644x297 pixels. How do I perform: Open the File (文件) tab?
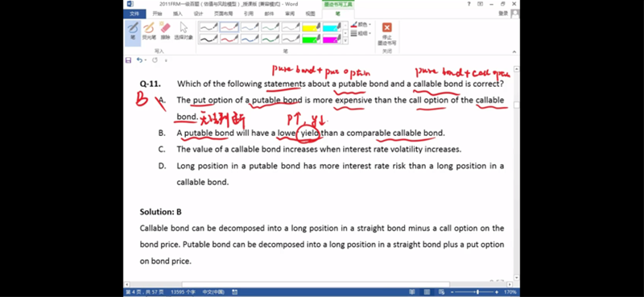(134, 14)
